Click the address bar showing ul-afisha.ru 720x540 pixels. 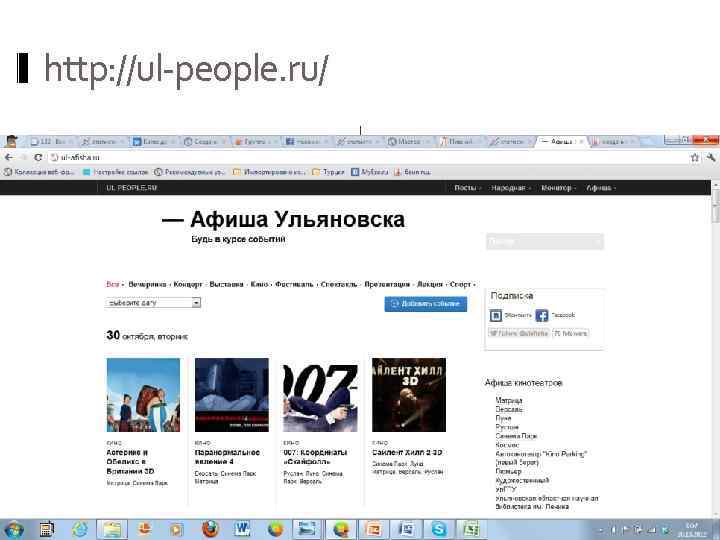click(x=367, y=158)
